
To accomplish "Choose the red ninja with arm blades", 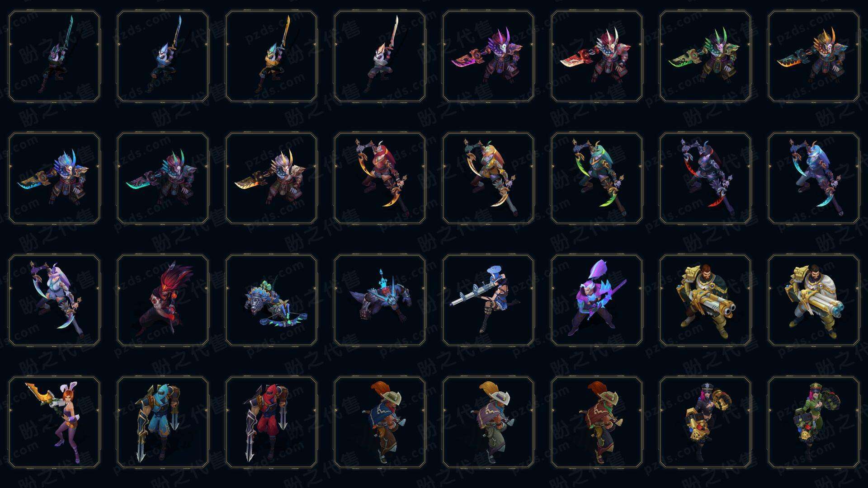I will [x=271, y=422].
